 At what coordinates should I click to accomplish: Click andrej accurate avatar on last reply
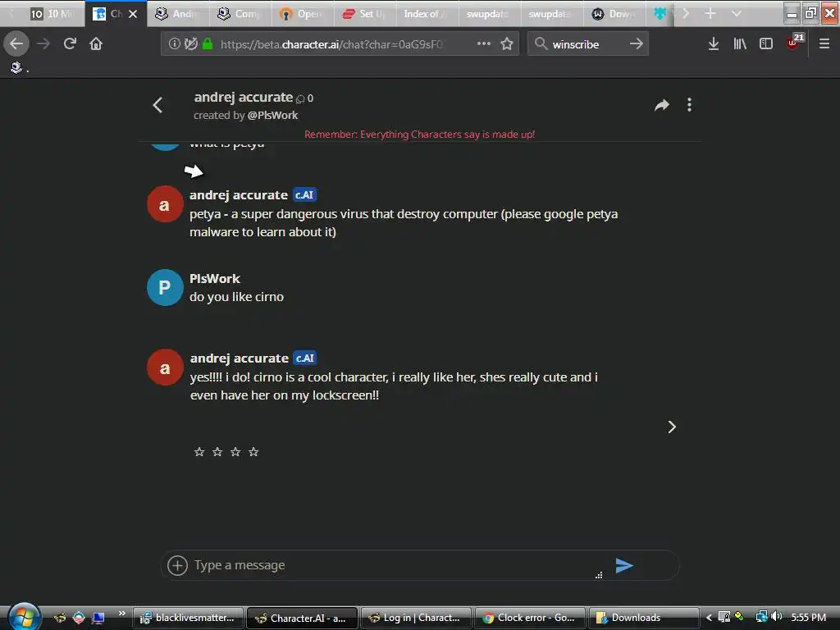pyautogui.click(x=165, y=367)
